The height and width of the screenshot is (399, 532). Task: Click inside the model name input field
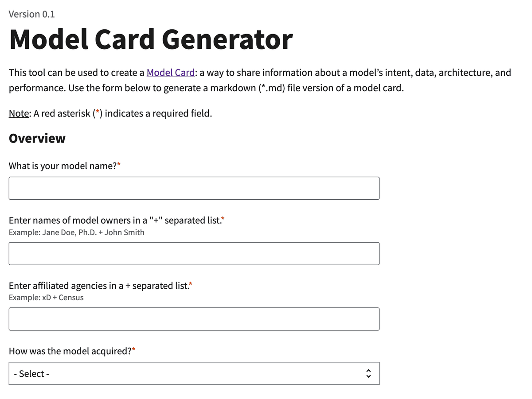(x=194, y=188)
